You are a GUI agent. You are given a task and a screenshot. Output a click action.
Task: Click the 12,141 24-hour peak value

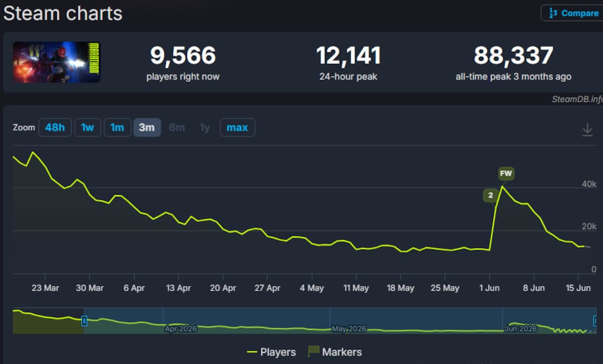pos(348,55)
